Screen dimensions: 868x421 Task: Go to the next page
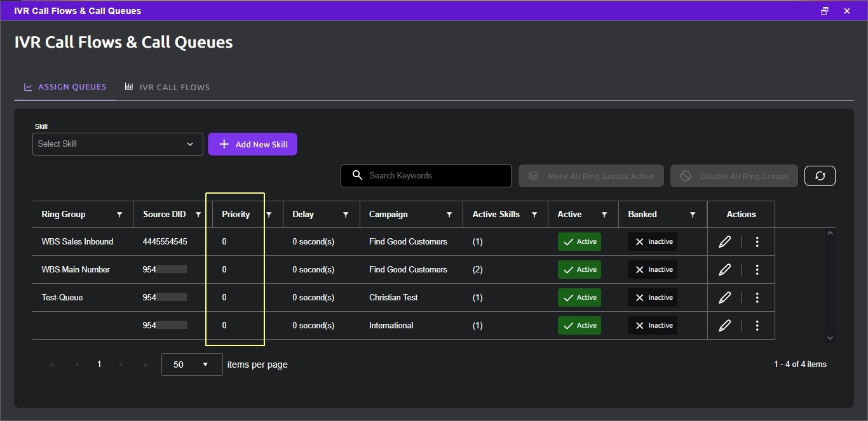click(121, 364)
